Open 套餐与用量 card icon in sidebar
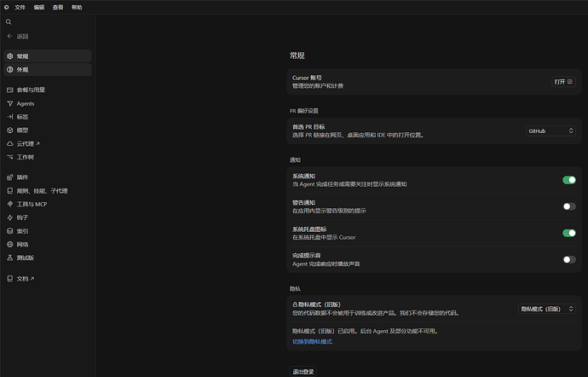Viewport: 588px width, 377px height. 10,90
